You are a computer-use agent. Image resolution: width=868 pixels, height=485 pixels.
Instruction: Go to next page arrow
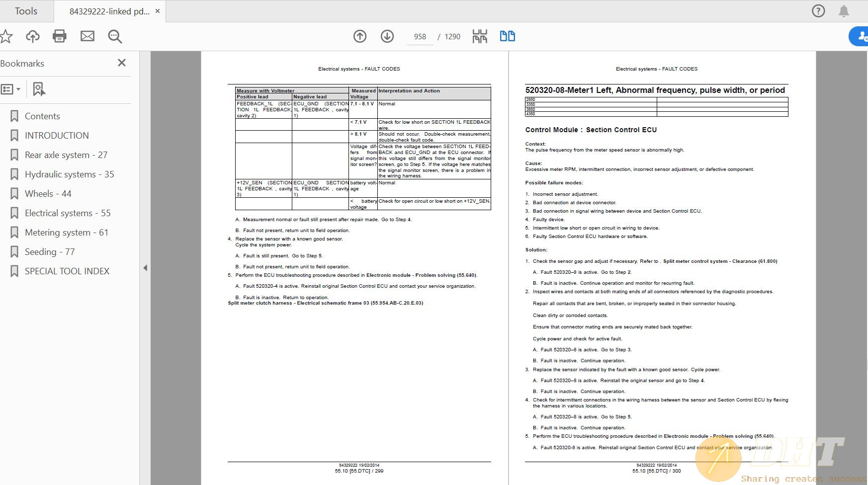[x=387, y=36]
